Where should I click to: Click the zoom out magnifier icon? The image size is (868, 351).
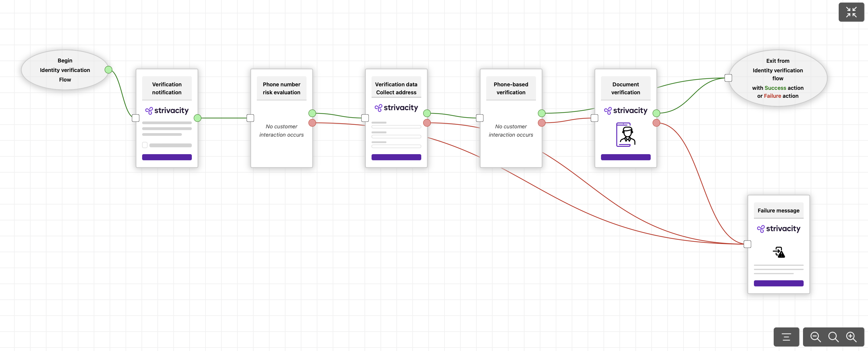815,337
